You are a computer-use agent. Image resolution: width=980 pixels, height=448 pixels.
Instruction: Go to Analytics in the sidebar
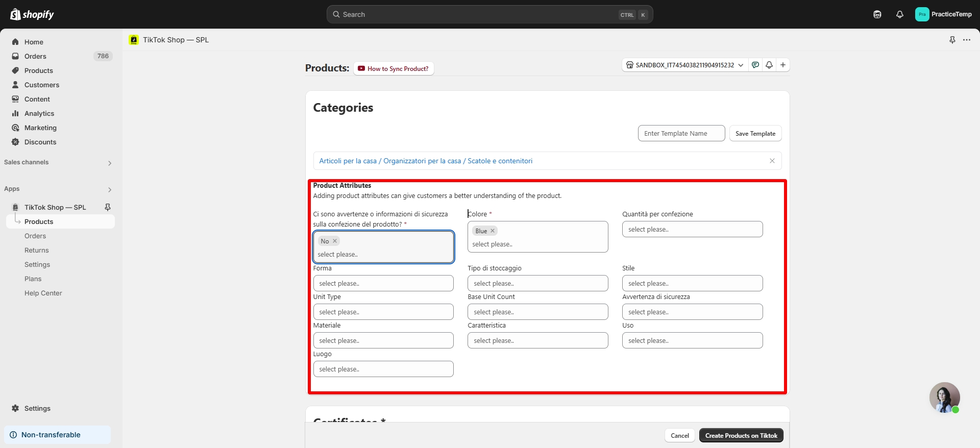click(x=39, y=113)
